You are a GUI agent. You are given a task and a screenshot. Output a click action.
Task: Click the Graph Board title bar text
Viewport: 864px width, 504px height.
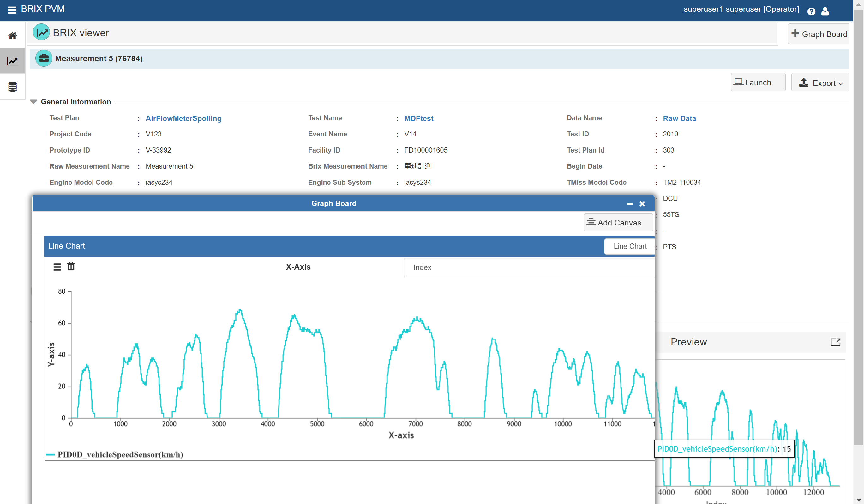point(333,203)
